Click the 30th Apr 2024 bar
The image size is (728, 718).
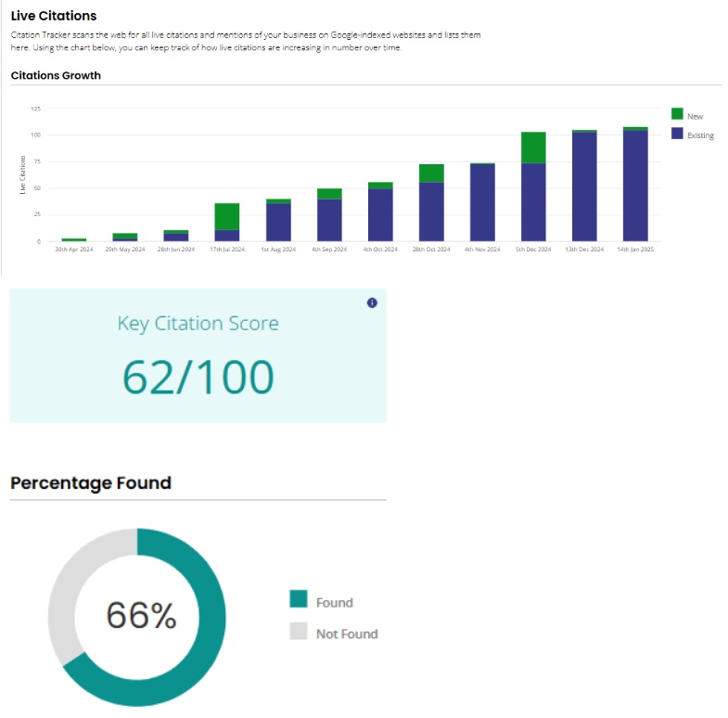click(74, 239)
